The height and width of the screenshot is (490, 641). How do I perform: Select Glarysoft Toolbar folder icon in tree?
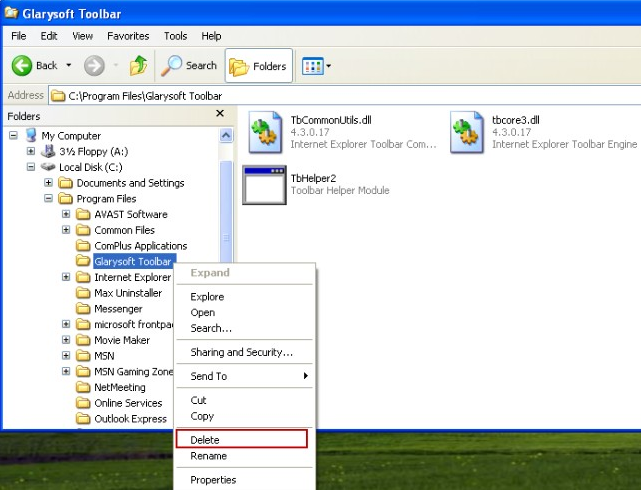(x=83, y=261)
